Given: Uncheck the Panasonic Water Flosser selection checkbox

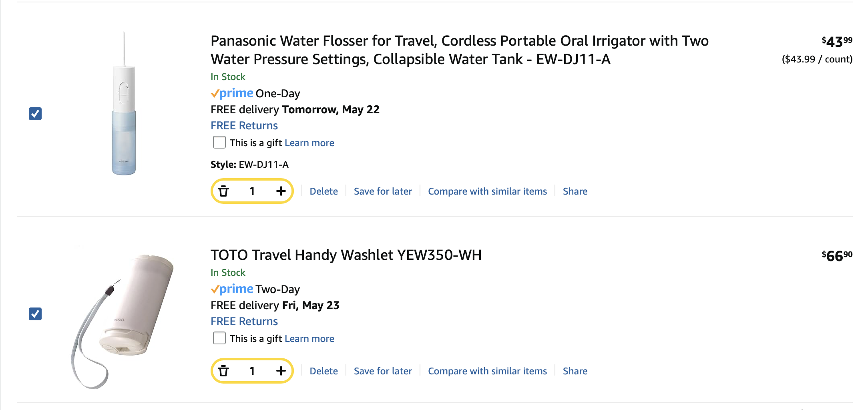Looking at the screenshot, I should (35, 114).
